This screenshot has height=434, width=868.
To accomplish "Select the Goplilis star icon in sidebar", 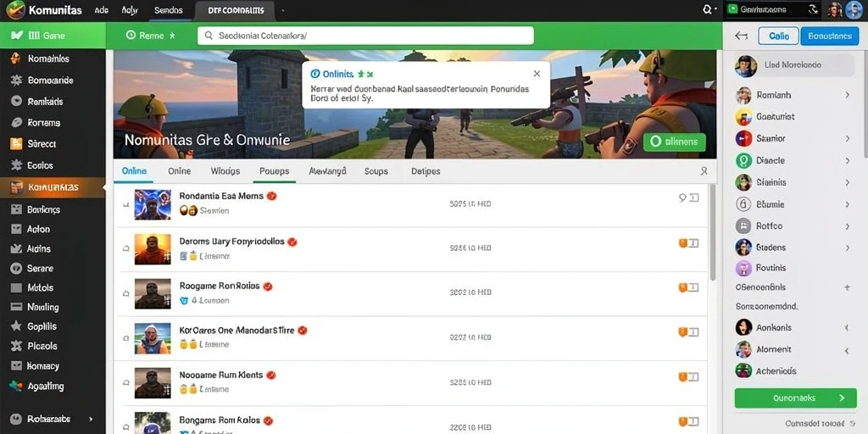I will point(17,326).
